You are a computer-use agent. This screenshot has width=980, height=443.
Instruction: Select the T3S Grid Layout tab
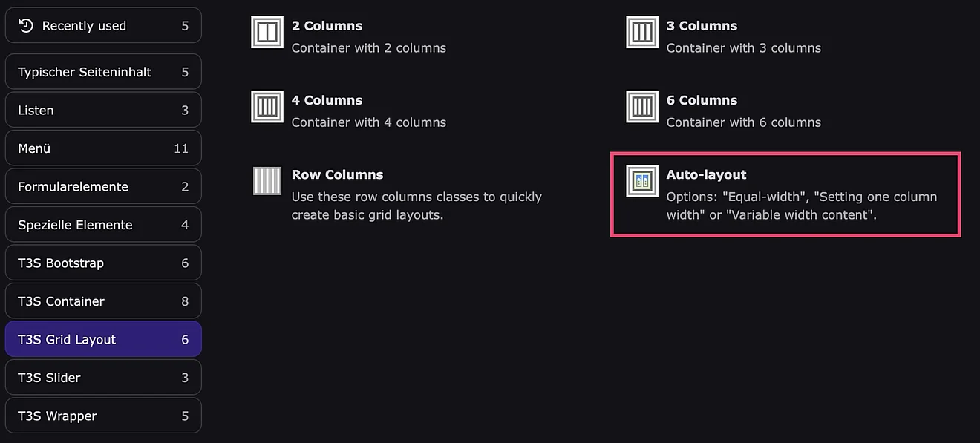point(103,340)
